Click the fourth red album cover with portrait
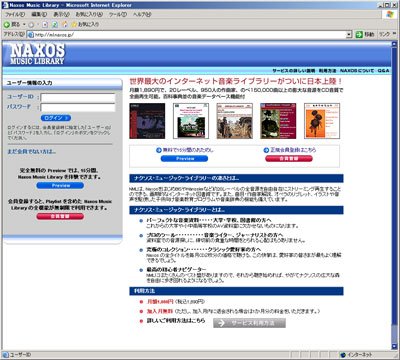400x360 pixels. click(278, 121)
